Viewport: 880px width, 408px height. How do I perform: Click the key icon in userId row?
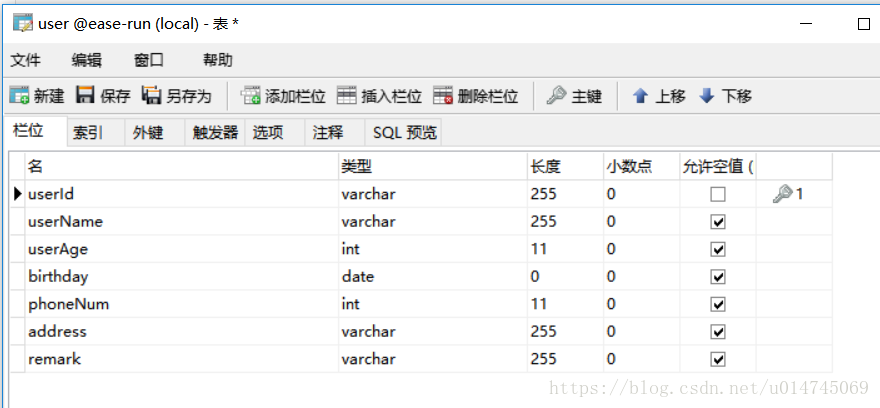point(782,194)
